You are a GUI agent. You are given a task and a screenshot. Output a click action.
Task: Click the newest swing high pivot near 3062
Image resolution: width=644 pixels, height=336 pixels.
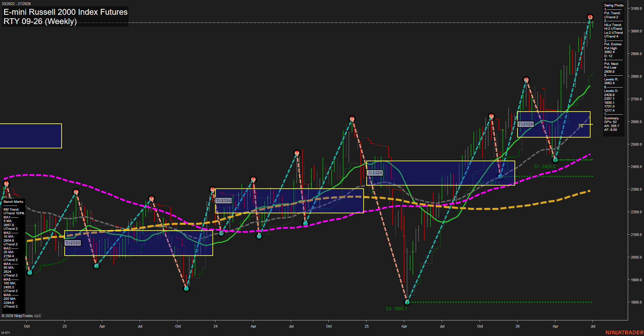590,17
